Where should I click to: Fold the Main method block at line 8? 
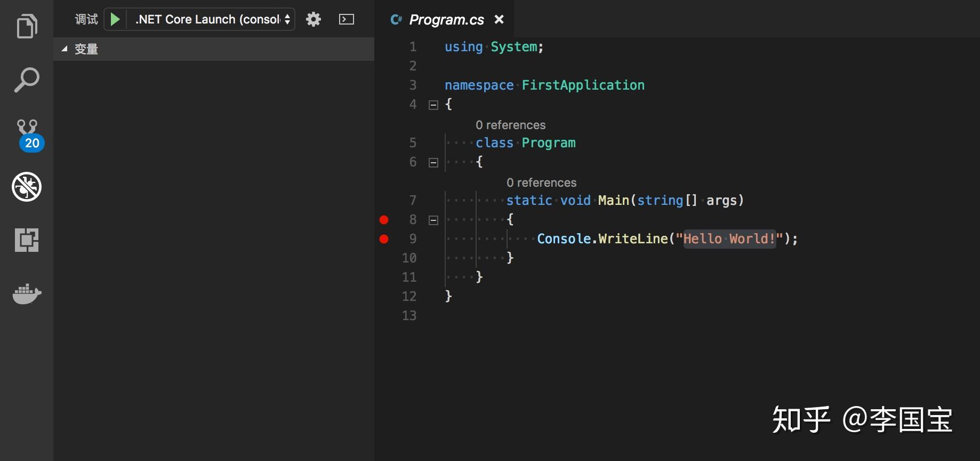tap(433, 220)
